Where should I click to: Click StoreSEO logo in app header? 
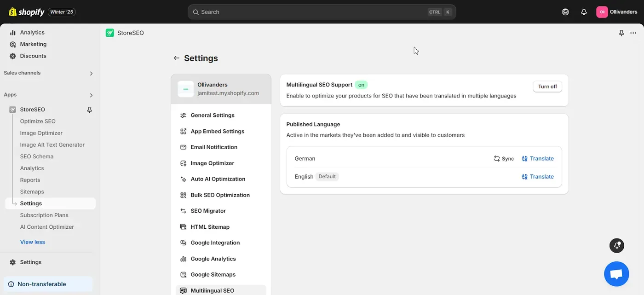[x=109, y=33]
